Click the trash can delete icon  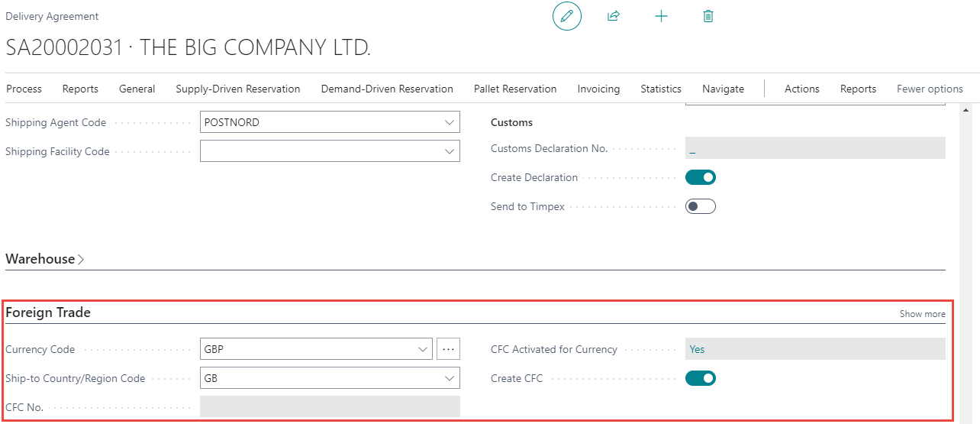[708, 16]
